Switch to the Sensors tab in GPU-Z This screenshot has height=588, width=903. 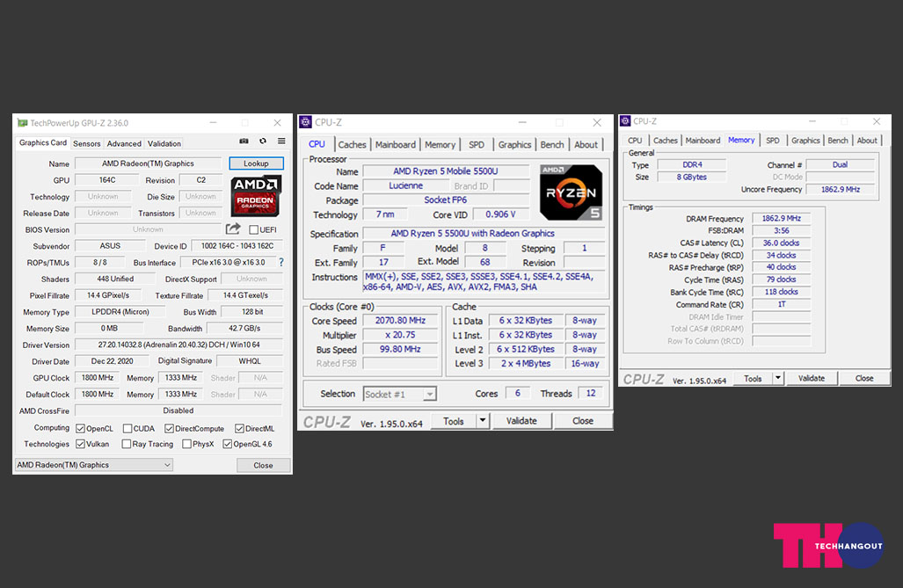87,143
